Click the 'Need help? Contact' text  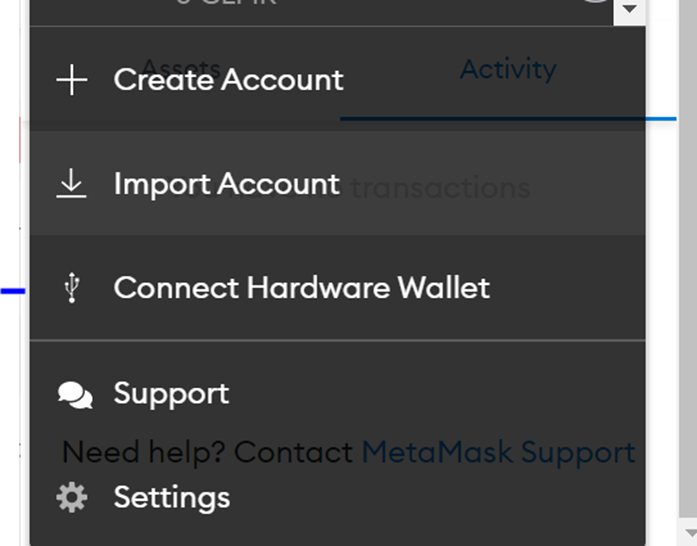(208, 452)
